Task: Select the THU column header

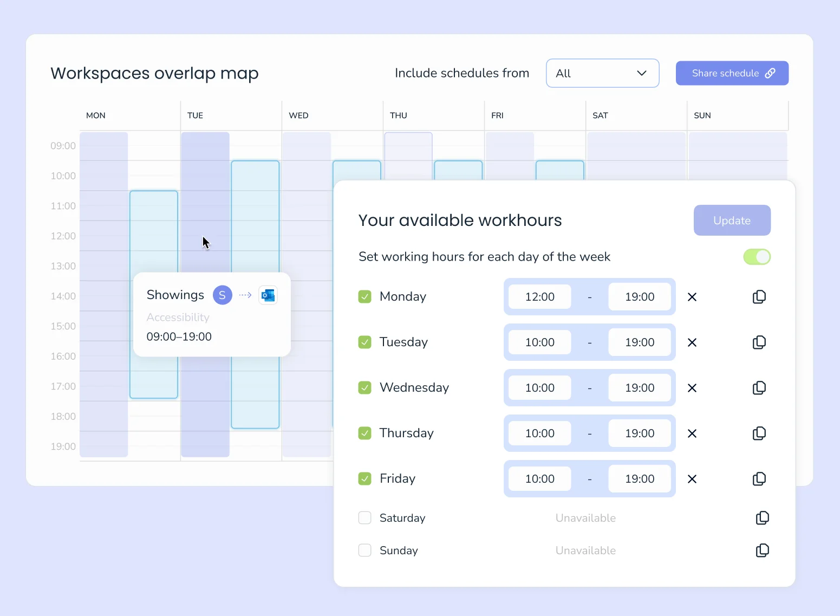Action: pyautogui.click(x=399, y=115)
